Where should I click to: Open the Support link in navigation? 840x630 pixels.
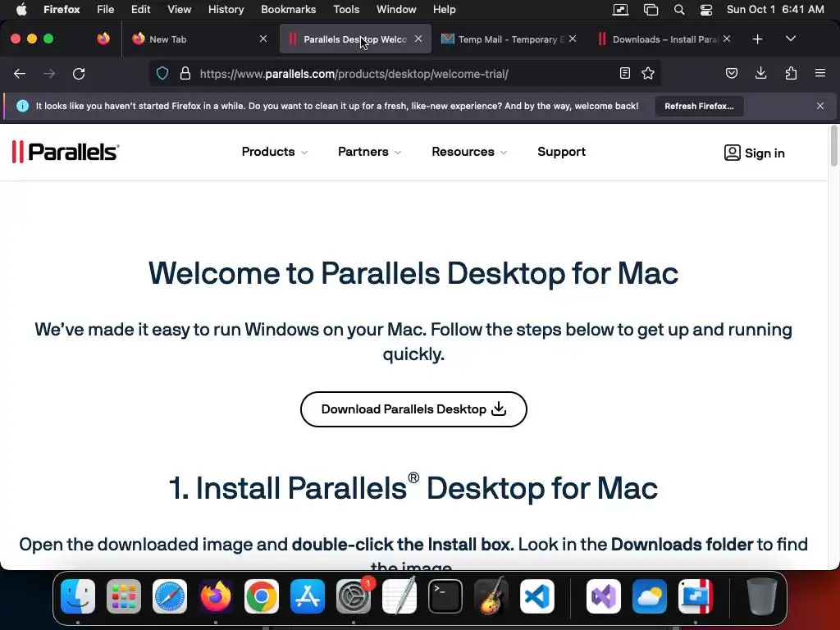pyautogui.click(x=561, y=152)
